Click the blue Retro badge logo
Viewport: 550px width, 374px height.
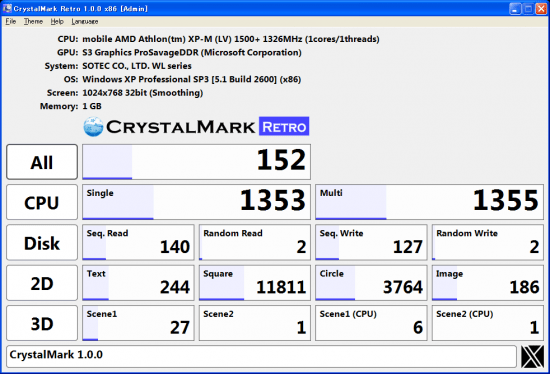point(284,126)
